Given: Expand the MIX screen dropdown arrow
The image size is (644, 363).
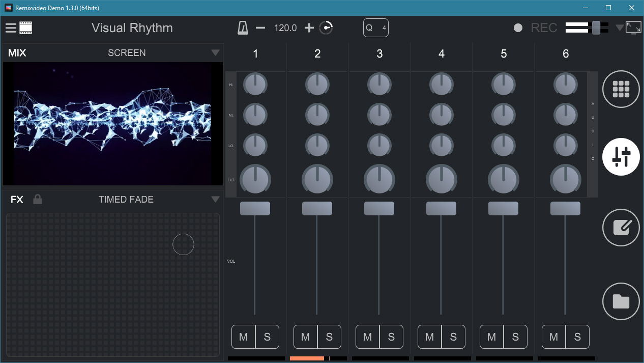Looking at the screenshot, I should (x=215, y=53).
